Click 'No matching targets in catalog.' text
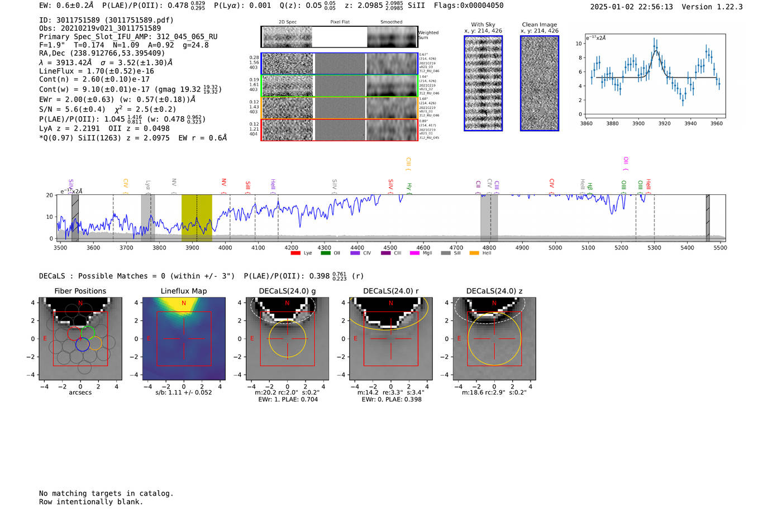This screenshot has height=532, width=782. click(106, 493)
